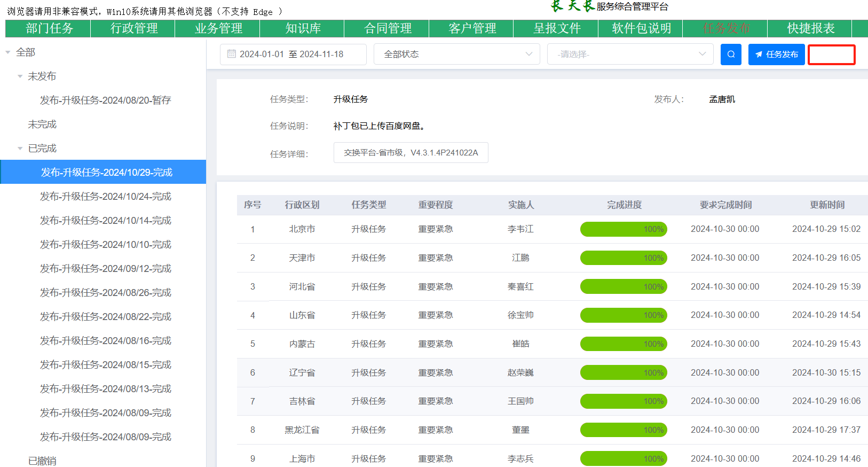Open the 快捷报表 menu tab
The height and width of the screenshot is (467, 868).
coord(810,28)
